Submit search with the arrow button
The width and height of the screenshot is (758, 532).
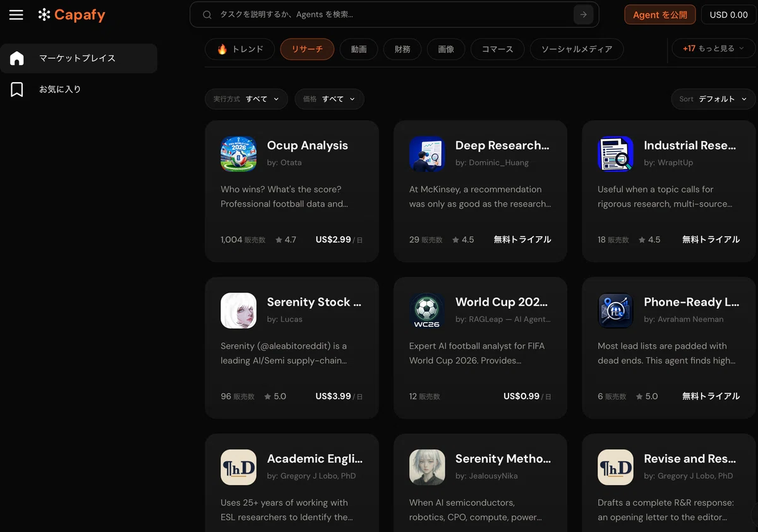pos(583,15)
